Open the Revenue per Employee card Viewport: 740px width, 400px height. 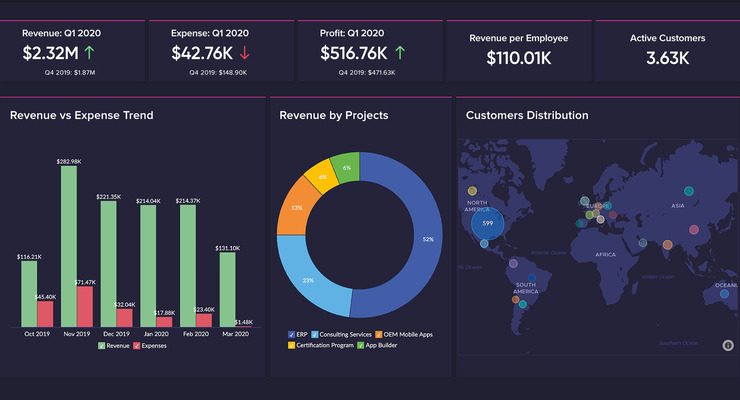click(x=518, y=48)
